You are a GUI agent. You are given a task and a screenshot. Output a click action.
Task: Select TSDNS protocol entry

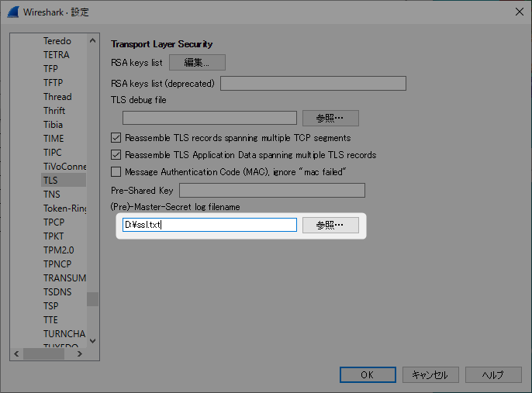(57, 292)
